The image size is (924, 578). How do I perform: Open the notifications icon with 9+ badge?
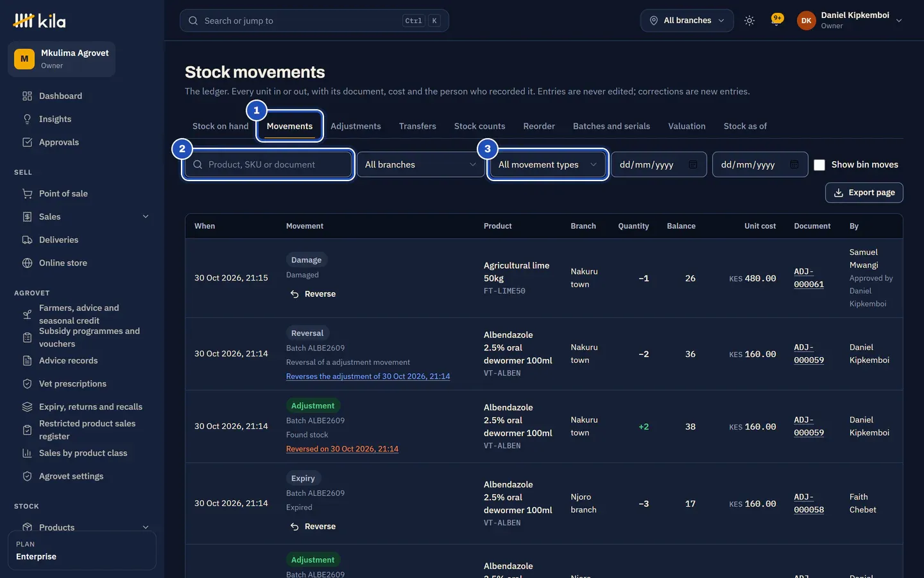tap(777, 21)
